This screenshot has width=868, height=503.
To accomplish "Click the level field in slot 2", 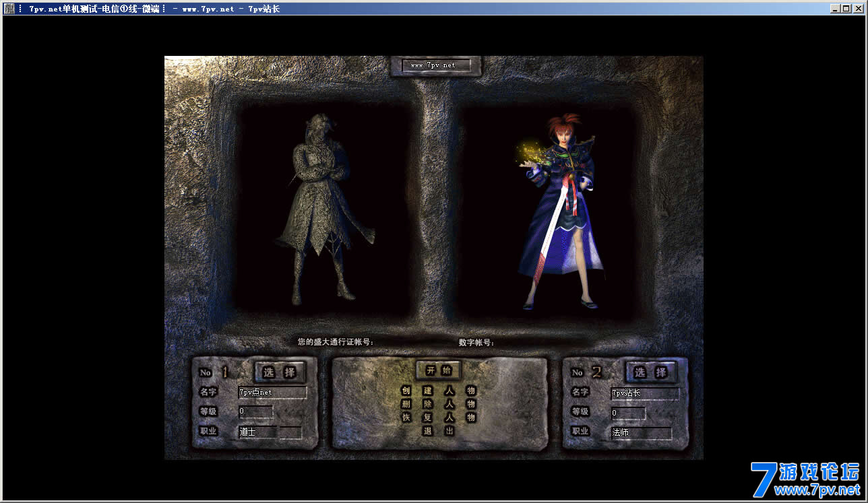I will click(628, 413).
